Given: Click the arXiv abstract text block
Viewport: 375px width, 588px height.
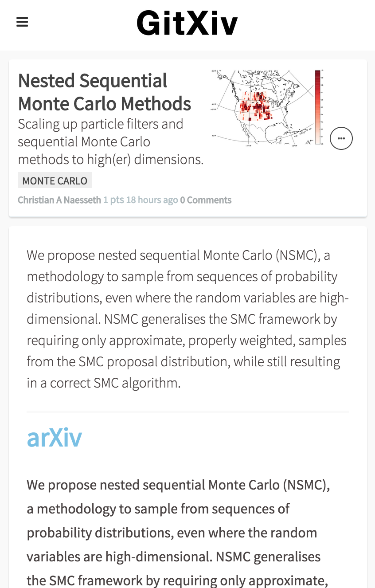Looking at the screenshot, I should click(x=177, y=532).
